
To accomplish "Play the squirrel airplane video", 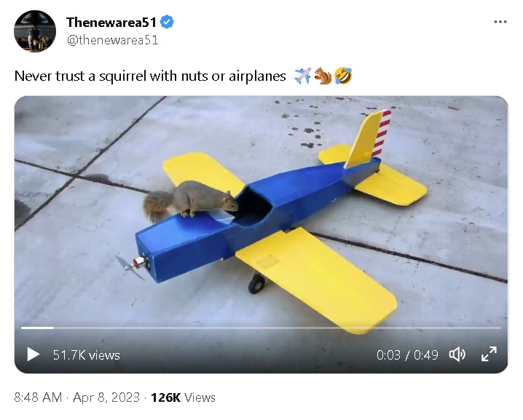I will tap(33, 354).
